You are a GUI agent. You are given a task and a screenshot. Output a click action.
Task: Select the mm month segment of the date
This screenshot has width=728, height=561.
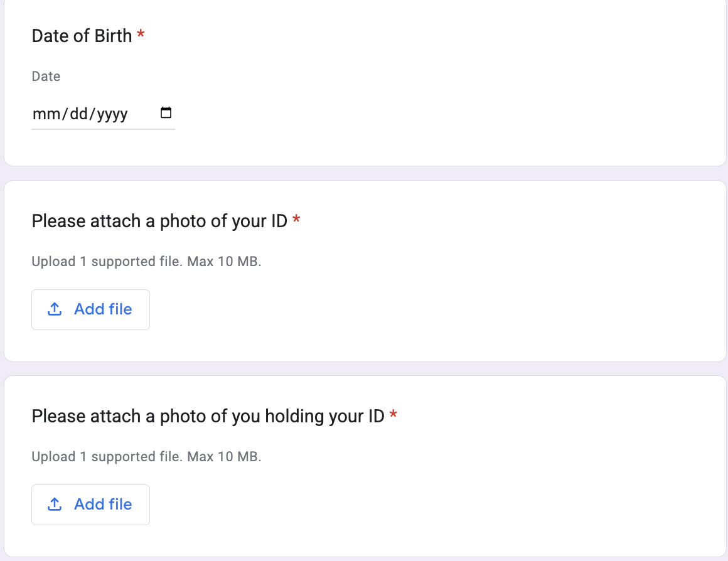click(46, 114)
